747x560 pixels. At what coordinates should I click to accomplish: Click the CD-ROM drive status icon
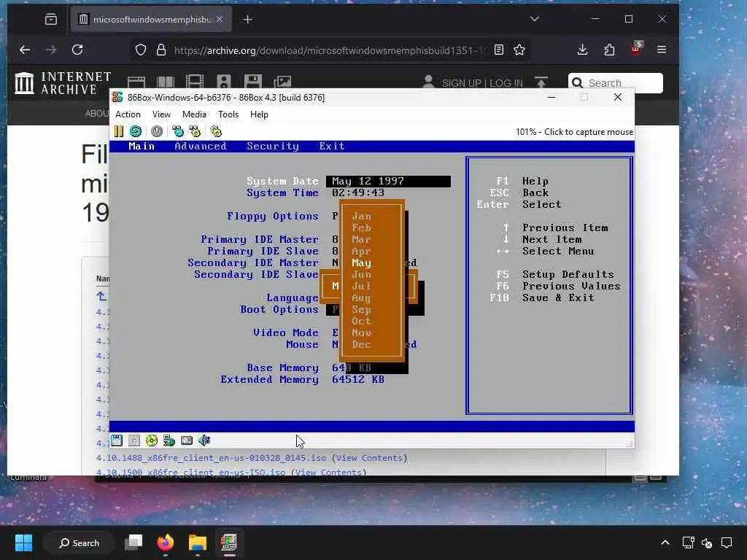pyautogui.click(x=152, y=440)
